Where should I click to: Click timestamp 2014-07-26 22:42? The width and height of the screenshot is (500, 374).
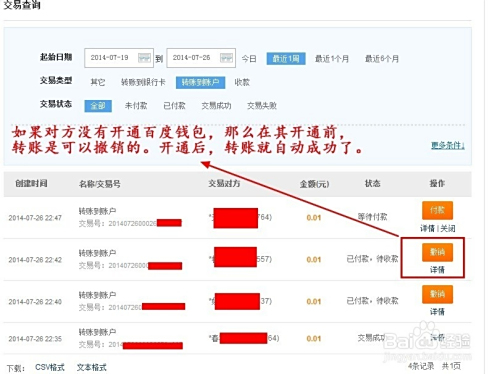click(35, 260)
